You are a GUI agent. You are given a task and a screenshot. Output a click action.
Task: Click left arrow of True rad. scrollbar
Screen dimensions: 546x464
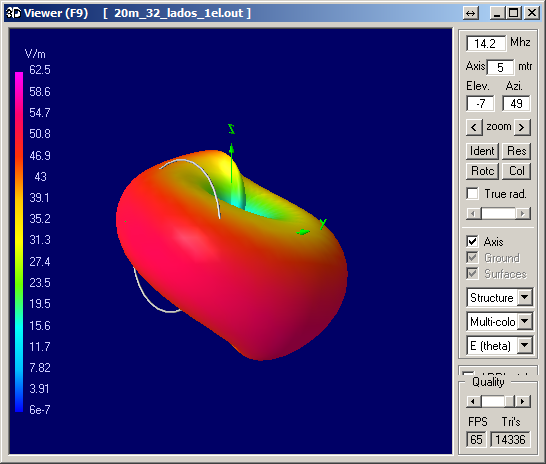(x=473, y=213)
